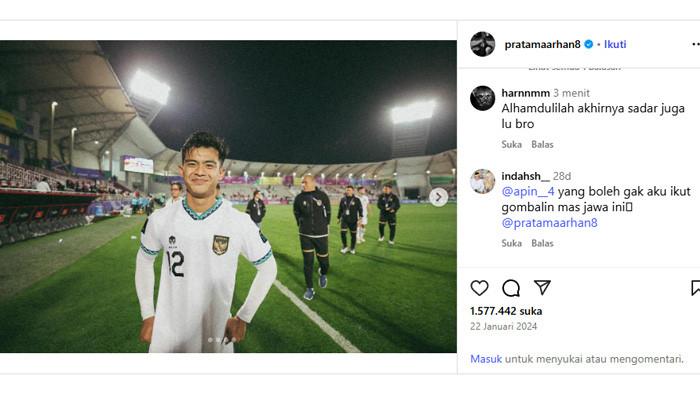Follow the account via Ikuti
This screenshot has height=393, width=700.
[615, 44]
